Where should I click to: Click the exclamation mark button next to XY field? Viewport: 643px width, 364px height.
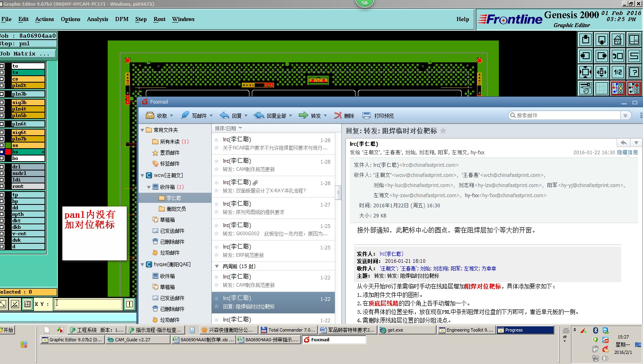coord(130,304)
